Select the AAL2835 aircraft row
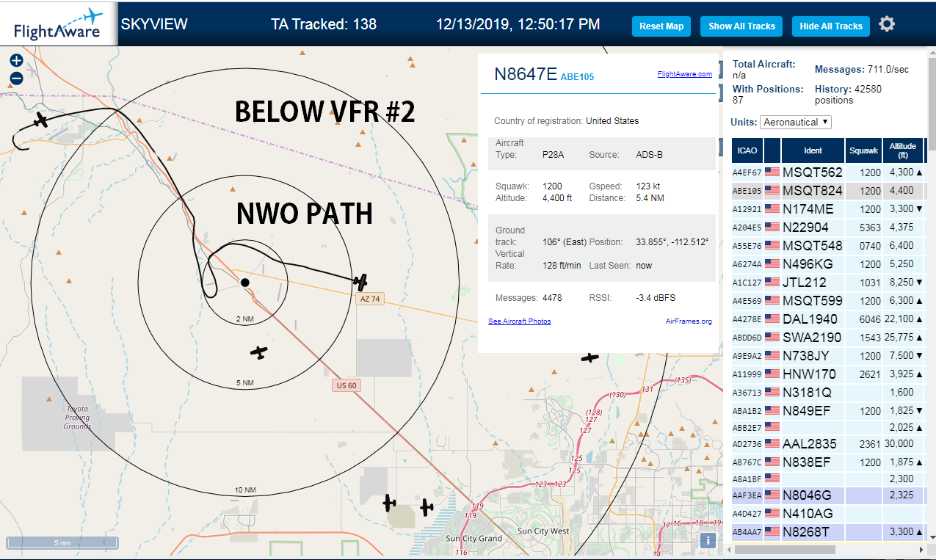The image size is (936, 560). (x=828, y=444)
